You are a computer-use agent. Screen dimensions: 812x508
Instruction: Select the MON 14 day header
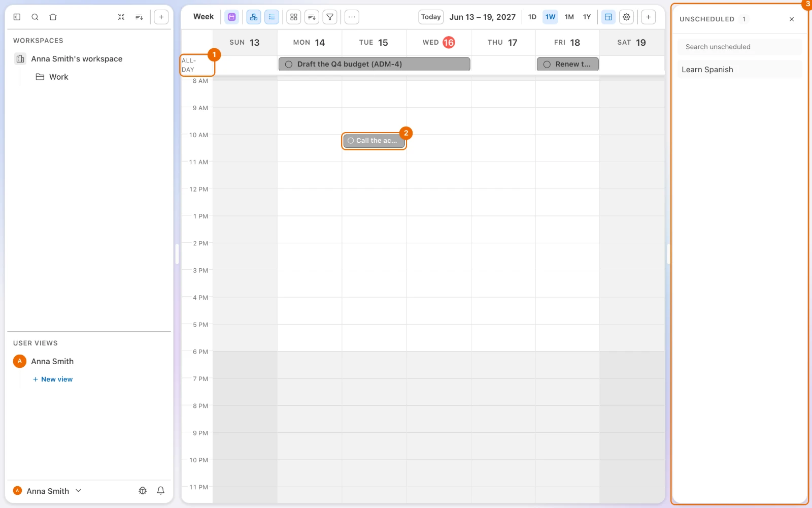point(309,43)
